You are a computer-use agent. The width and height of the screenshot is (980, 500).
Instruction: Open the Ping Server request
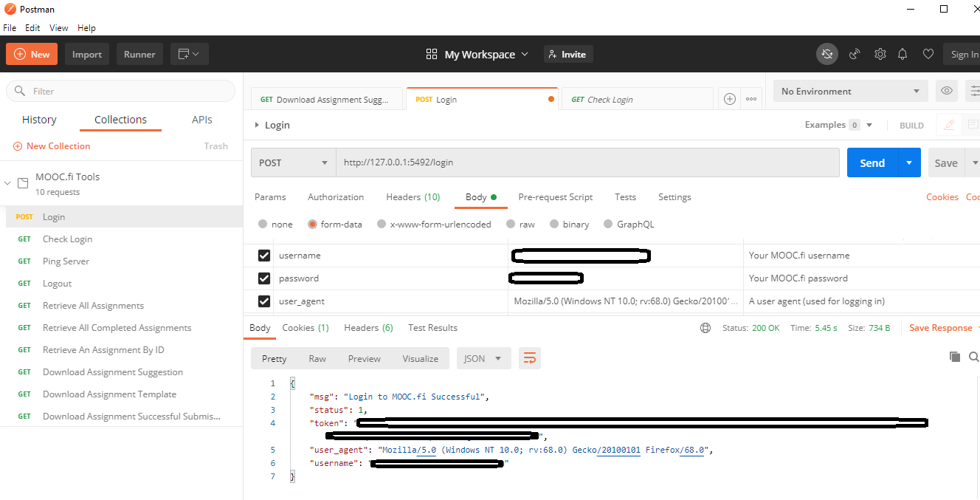(x=66, y=261)
